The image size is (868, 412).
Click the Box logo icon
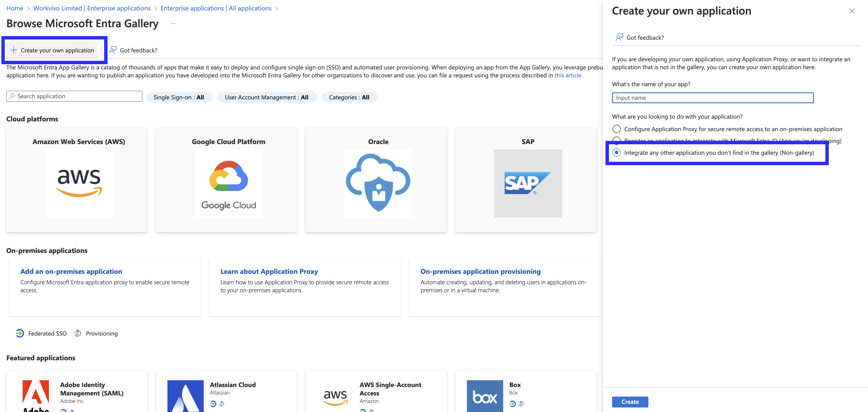pos(485,396)
